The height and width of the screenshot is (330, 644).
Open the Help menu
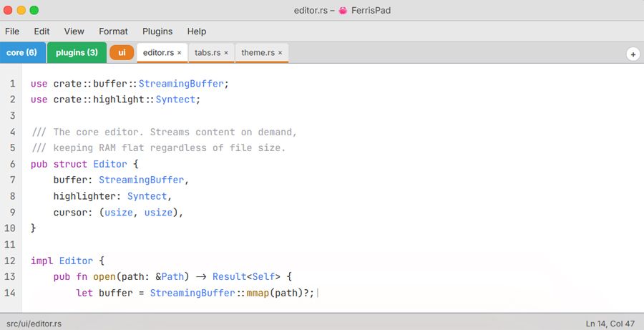(197, 31)
